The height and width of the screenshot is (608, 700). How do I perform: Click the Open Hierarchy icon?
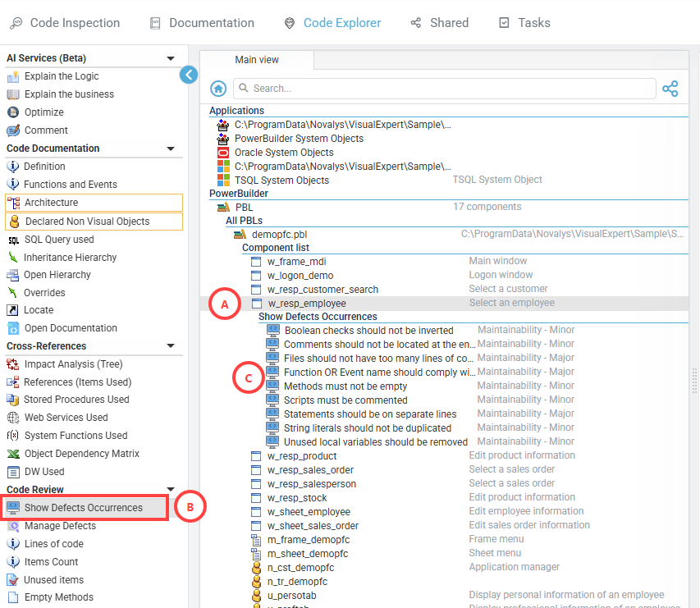click(13, 275)
